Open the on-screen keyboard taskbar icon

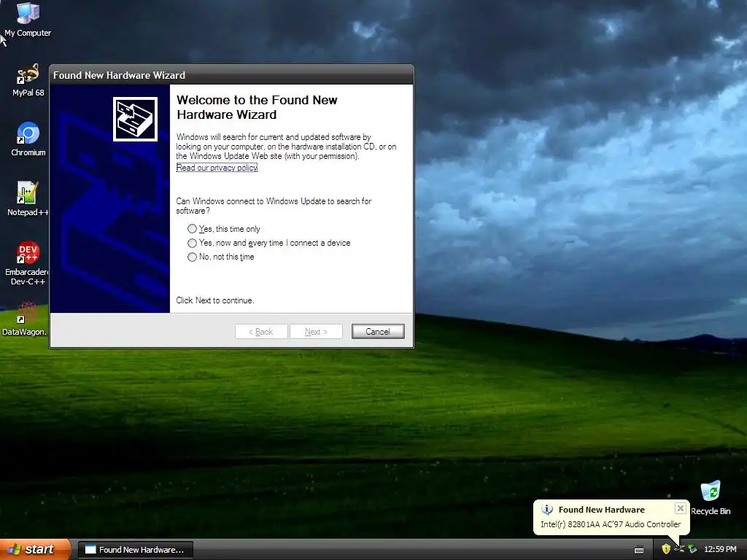pos(639,550)
